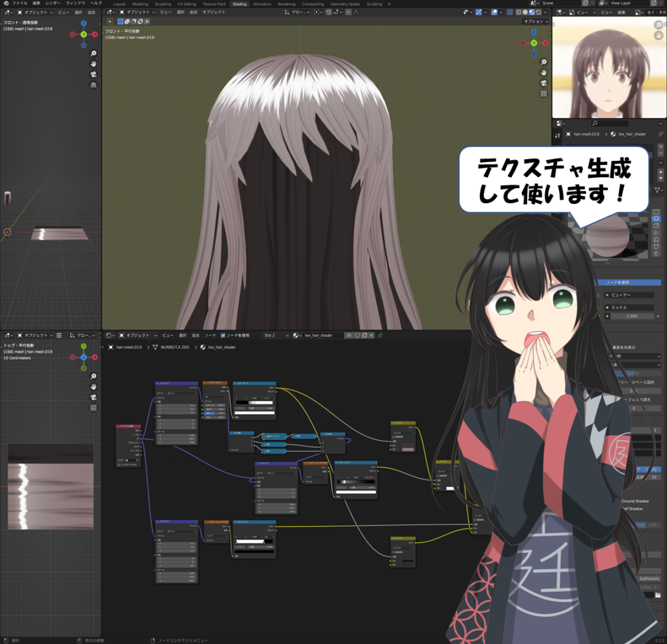
Task: Toggle fake user shield for tex_hair_shader
Action: 358,335
